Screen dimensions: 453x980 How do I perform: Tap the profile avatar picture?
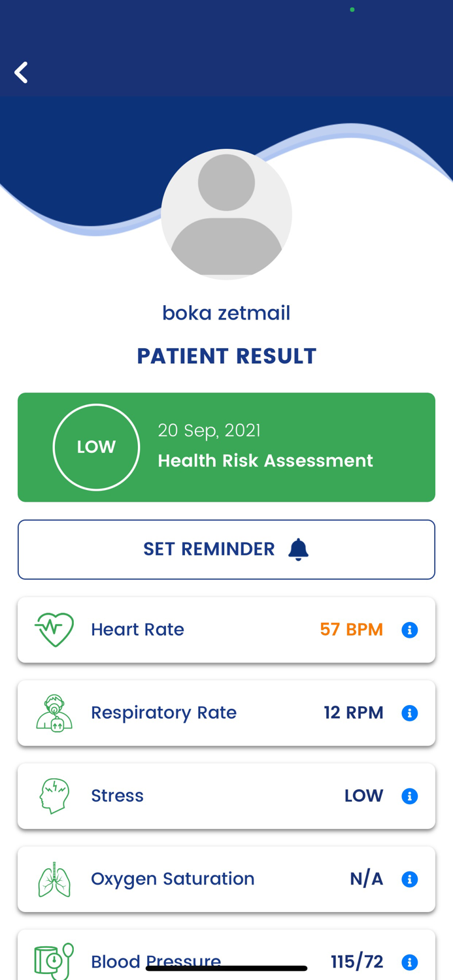point(226,214)
